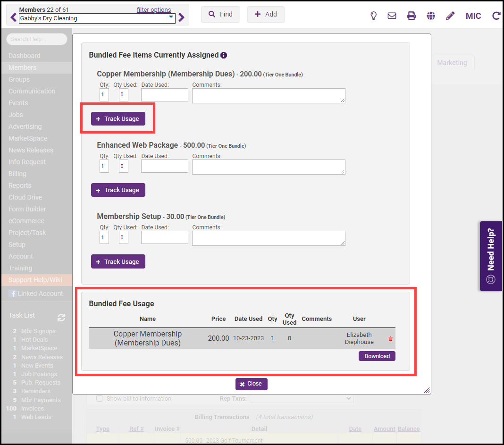Screen dimensions: 504x445
Task: Click the refresh arrow icon top right
Action: 496,16
